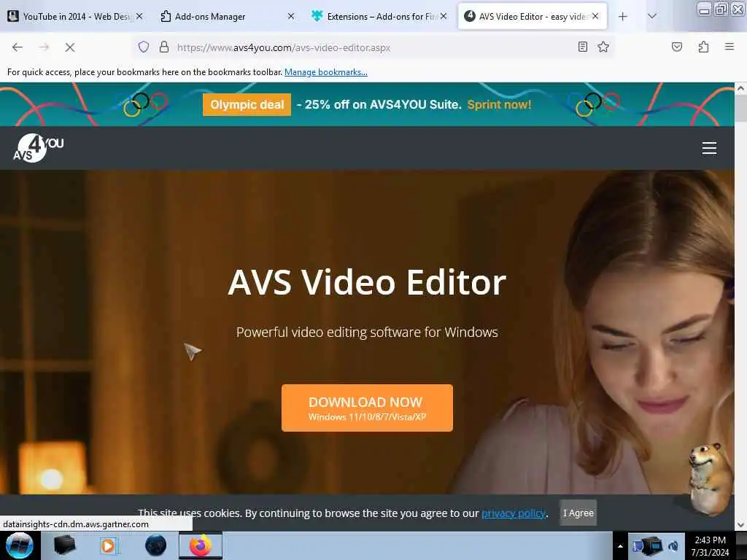
Task: Click the hamster mascot in page corner
Action: click(x=709, y=478)
